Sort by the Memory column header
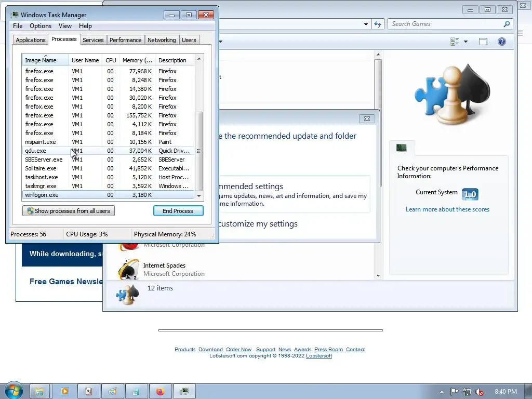532x399 pixels. 137,60
